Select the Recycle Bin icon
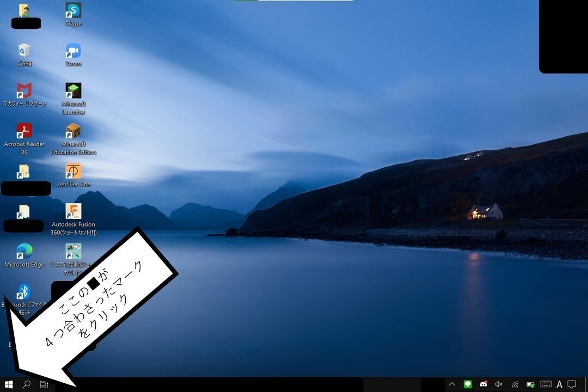This screenshot has height=392, width=588. 24,55
